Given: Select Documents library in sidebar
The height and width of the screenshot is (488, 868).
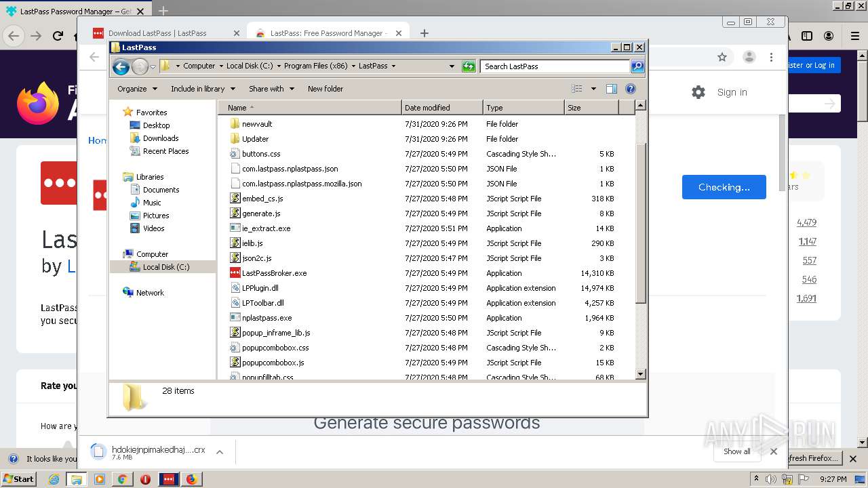Looking at the screenshot, I should click(161, 190).
